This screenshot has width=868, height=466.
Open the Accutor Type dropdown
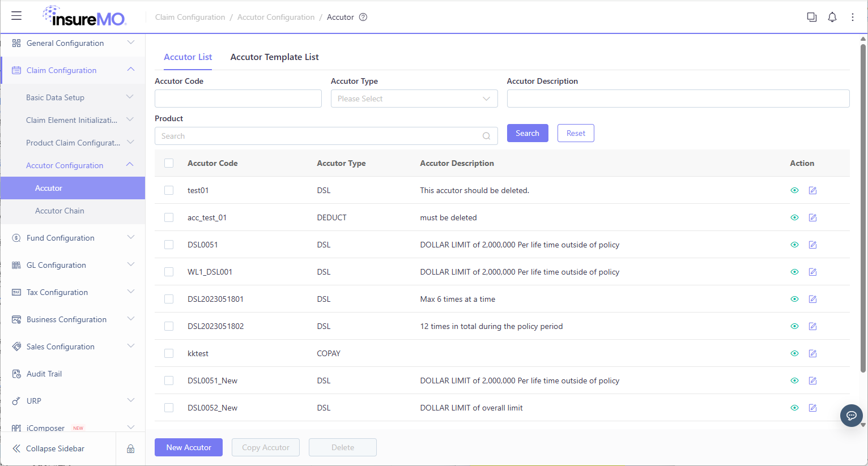(x=414, y=99)
